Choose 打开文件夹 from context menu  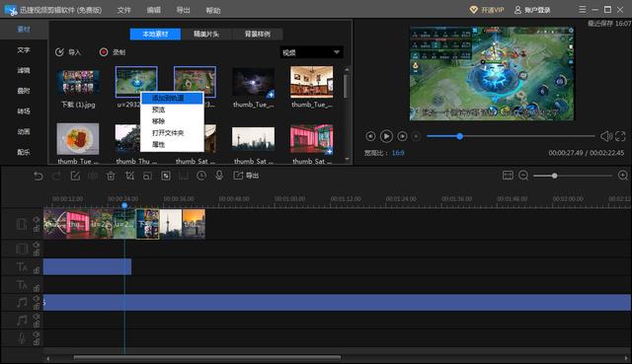(x=172, y=133)
